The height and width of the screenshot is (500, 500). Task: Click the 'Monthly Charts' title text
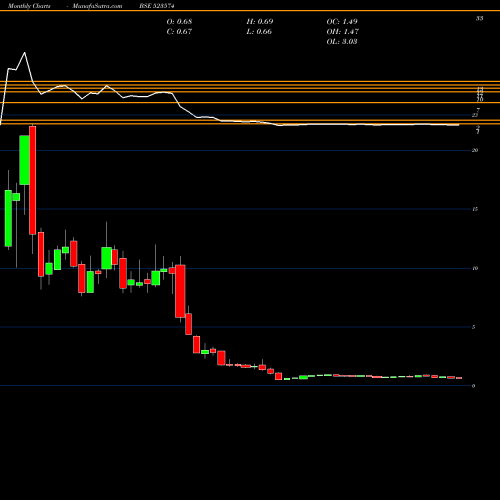click(29, 6)
